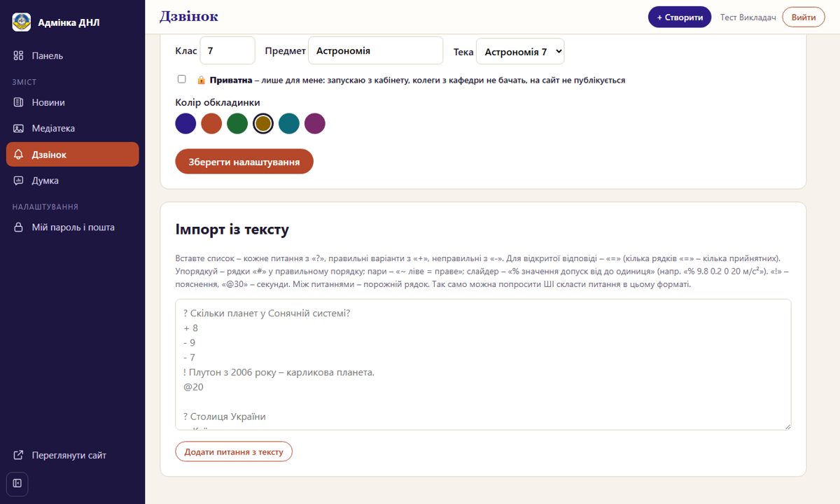Click the Імпорт із тексту heading
The height and width of the screenshot is (504, 840).
232,229
